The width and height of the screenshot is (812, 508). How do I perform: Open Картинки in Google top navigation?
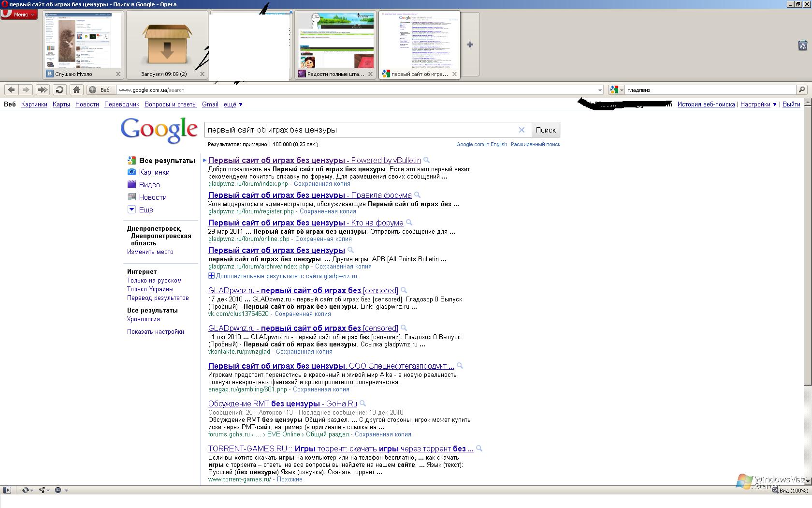[34, 104]
